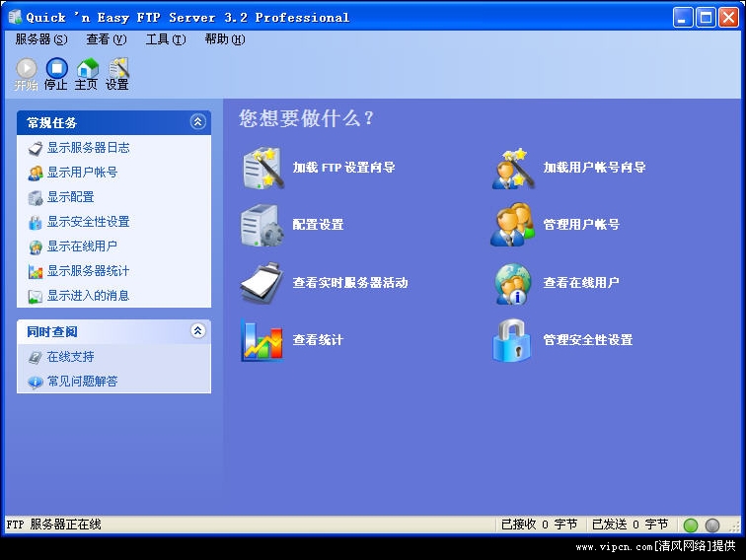
Task: Click the gray status indicator light
Action: tap(712, 525)
